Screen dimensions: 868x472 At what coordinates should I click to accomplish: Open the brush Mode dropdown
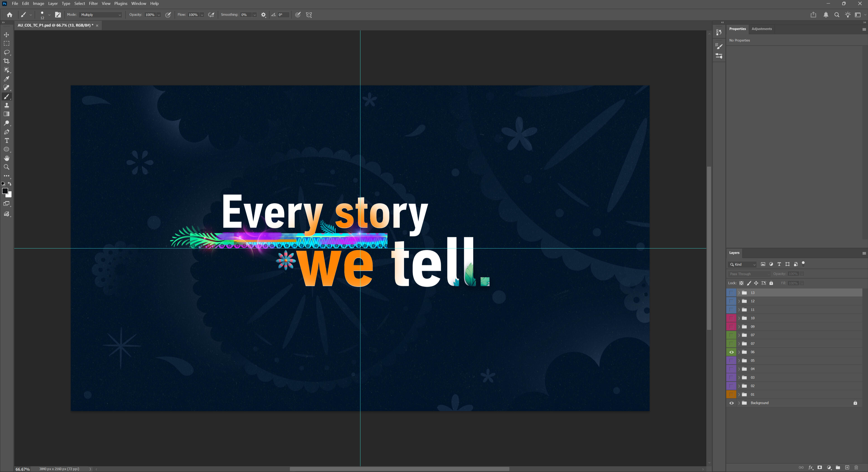[x=100, y=15]
